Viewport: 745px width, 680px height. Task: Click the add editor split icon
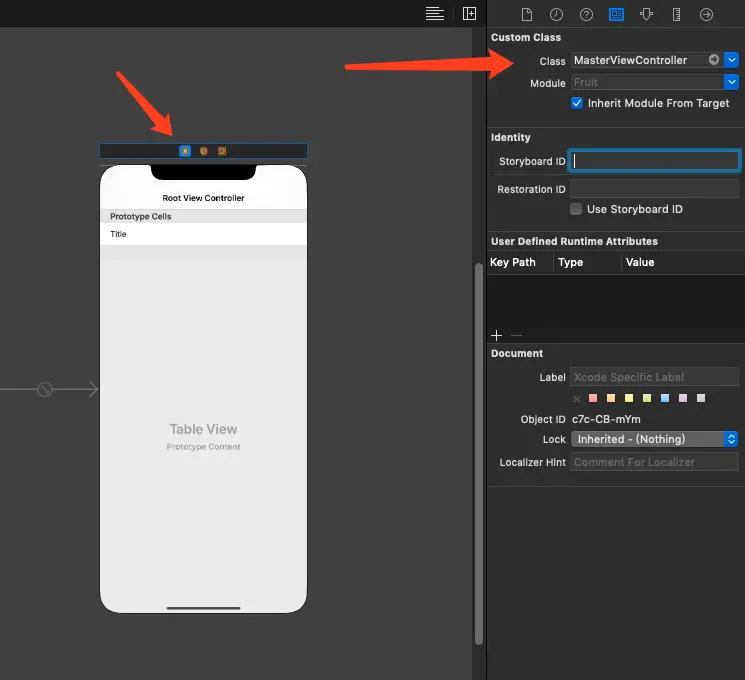tap(469, 13)
